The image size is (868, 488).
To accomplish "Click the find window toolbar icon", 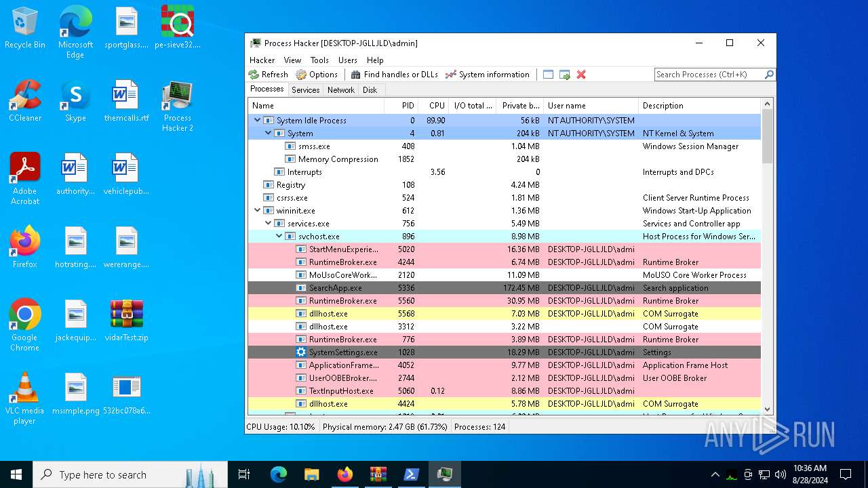I will coord(549,75).
